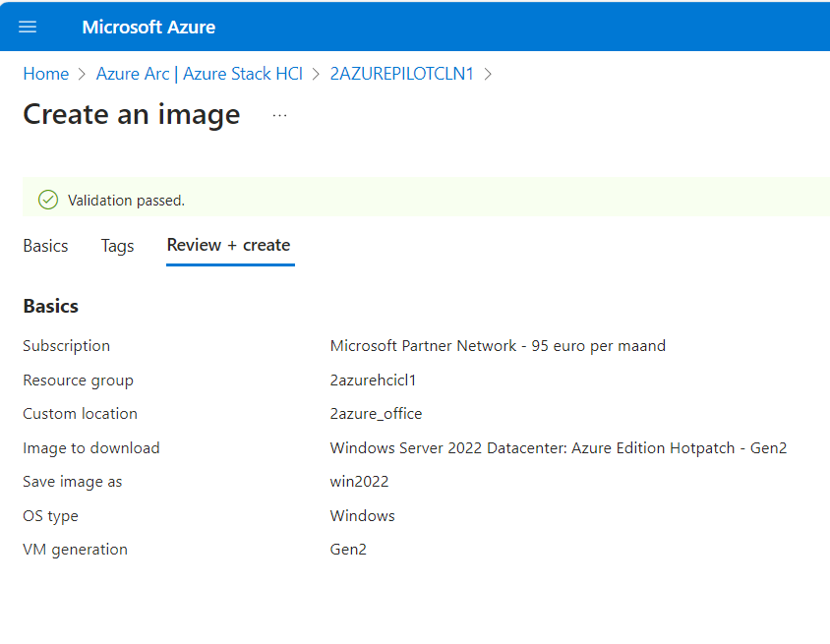
Task: Select the Gen2 VM generation value
Action: pos(348,550)
